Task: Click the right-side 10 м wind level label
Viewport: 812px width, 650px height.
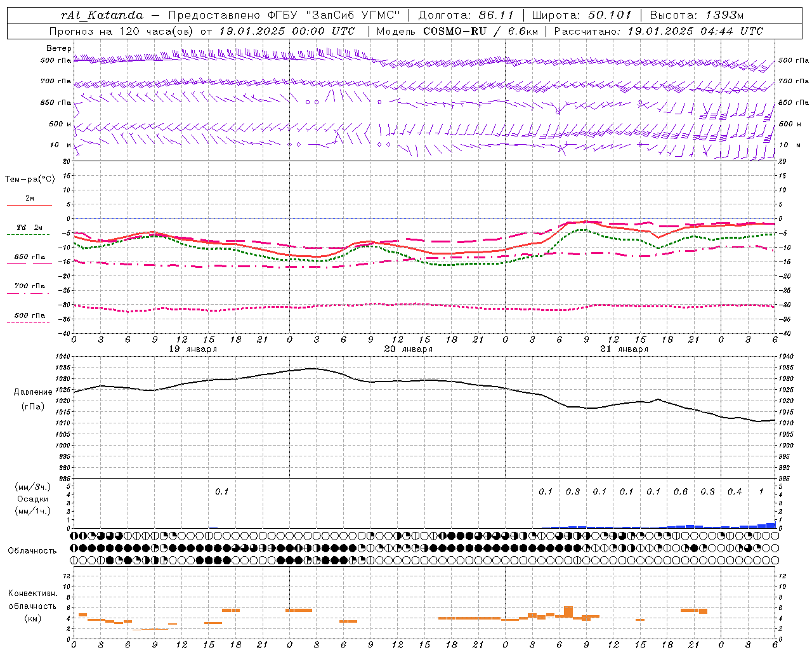Action: 789,145
